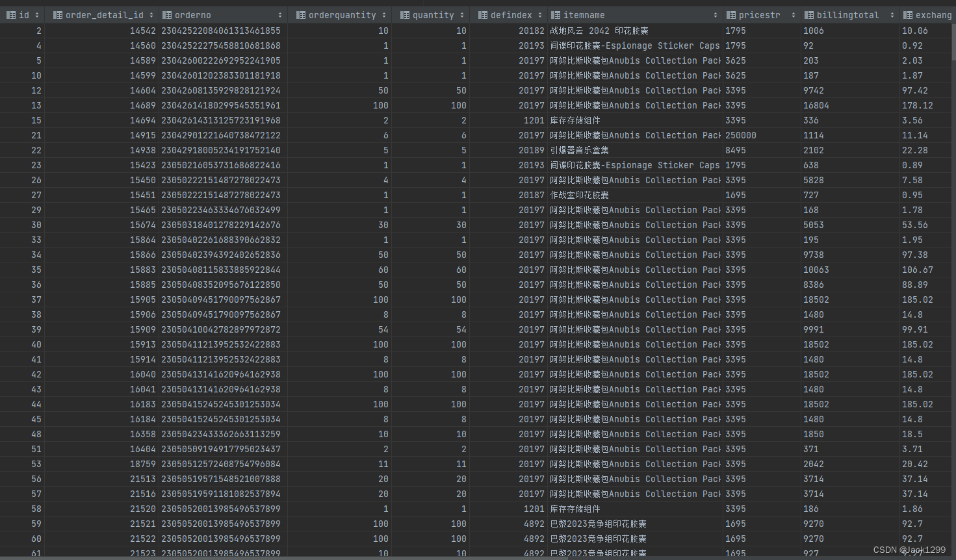Toggle sort arrows on quantity column

462,15
